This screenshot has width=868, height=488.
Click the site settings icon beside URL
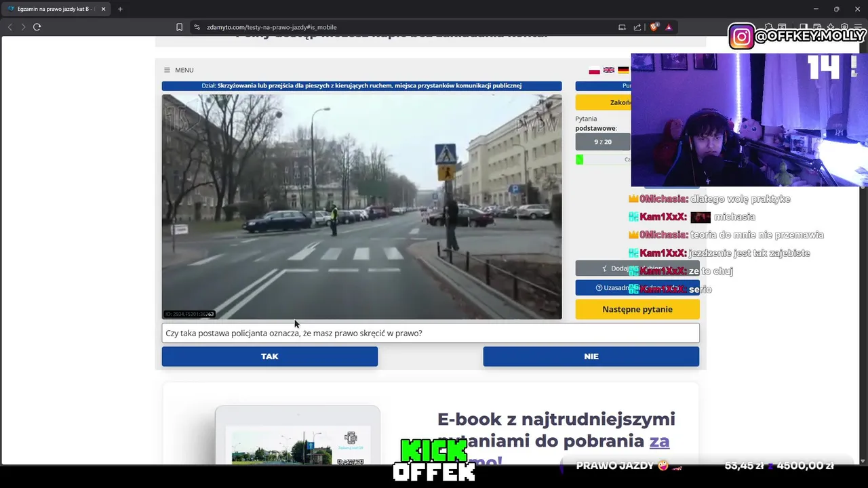[197, 27]
